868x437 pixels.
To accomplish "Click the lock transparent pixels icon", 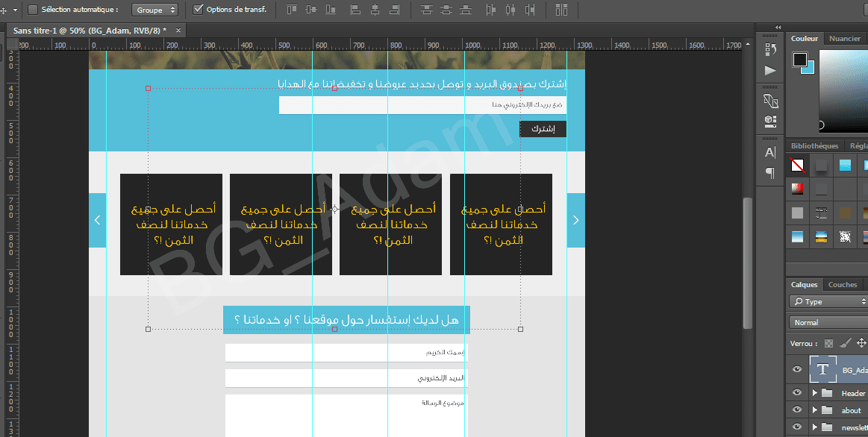I will [x=828, y=344].
